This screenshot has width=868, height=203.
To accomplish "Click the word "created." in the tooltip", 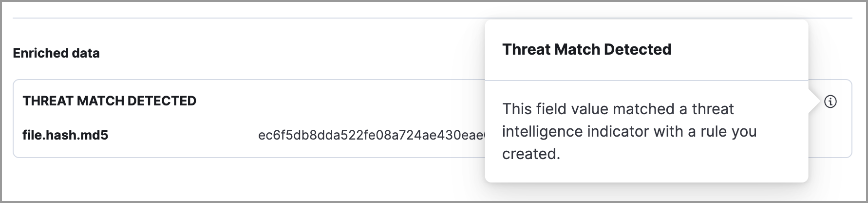I will coord(531,154).
